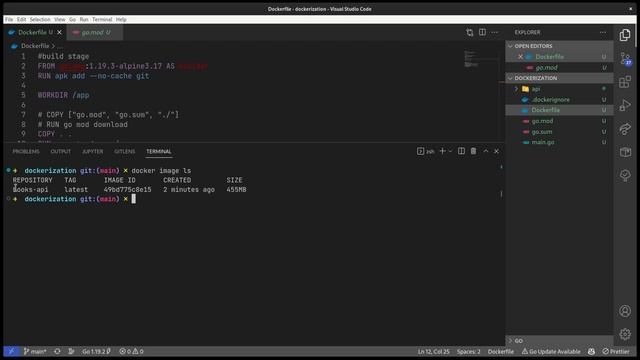This screenshot has height=360, width=640.
Task: Open the Accounts icon in activity bar
Action: click(x=624, y=311)
